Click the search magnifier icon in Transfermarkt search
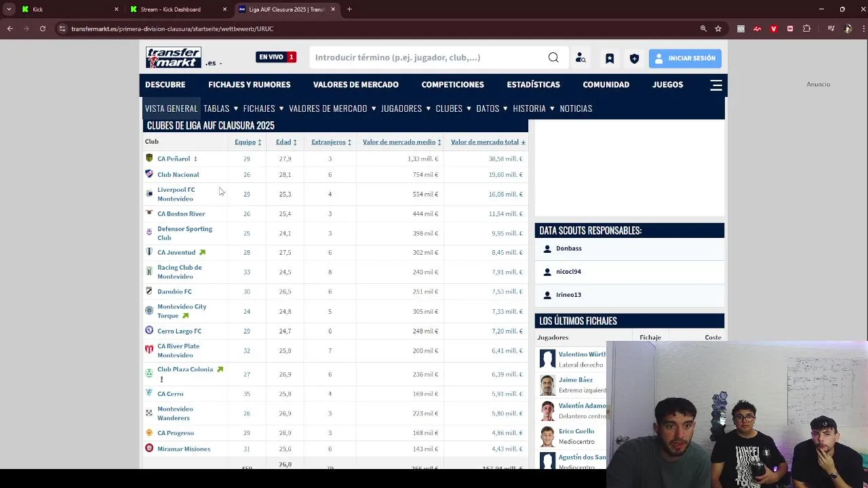This screenshot has height=488, width=868. 553,58
